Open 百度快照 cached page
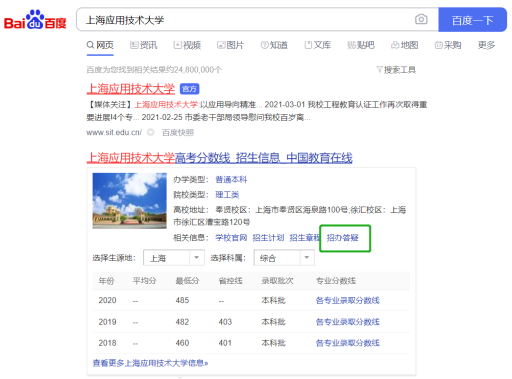 (178, 133)
